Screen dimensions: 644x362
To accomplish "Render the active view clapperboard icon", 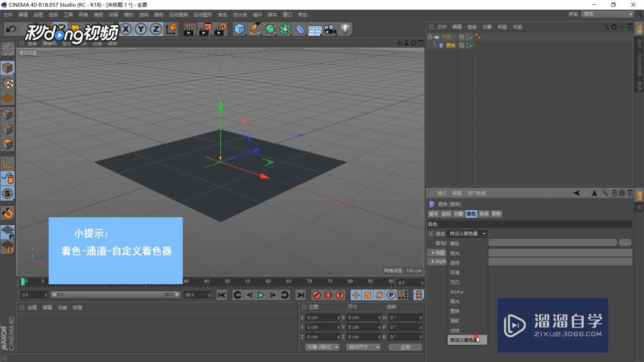I will (x=189, y=29).
